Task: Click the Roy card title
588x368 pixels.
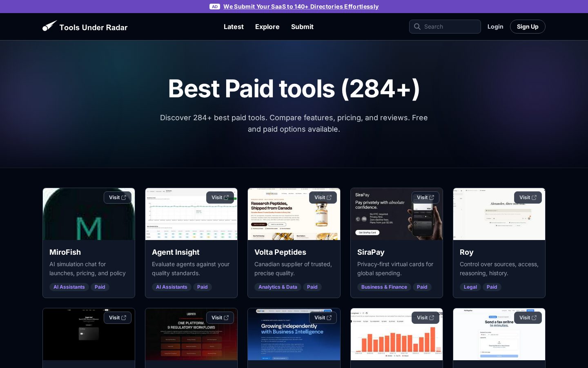Action: [x=466, y=252]
